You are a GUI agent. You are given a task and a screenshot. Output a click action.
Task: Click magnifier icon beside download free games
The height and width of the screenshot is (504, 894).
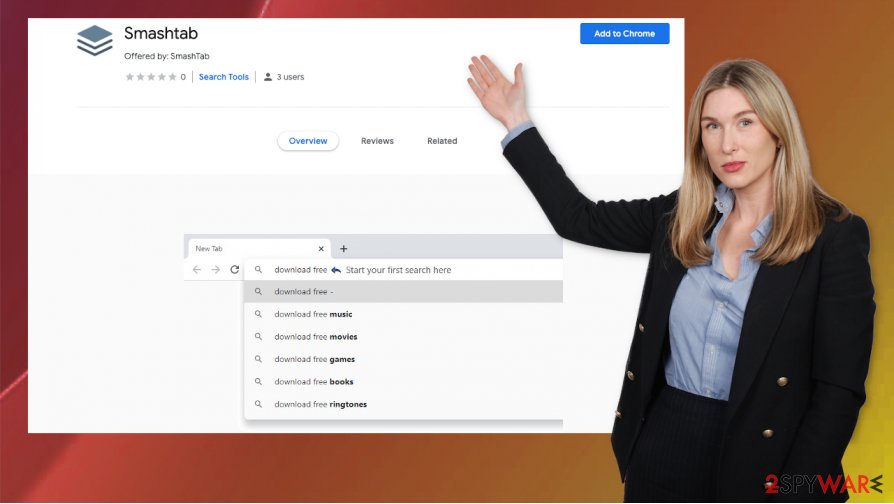coord(258,359)
